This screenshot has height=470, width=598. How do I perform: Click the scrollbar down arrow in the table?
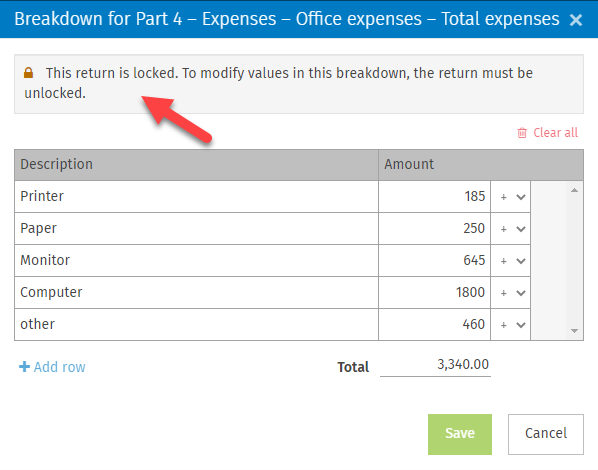pos(574,331)
